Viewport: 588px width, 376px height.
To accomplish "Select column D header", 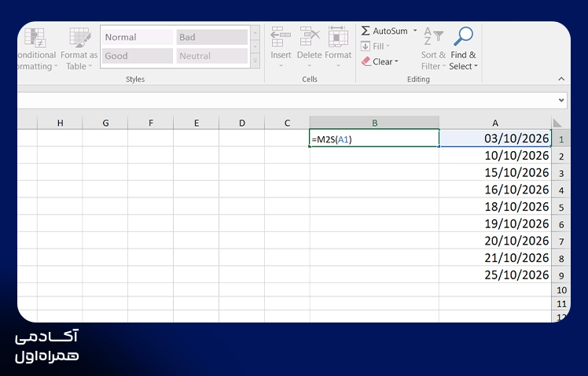I will (242, 123).
